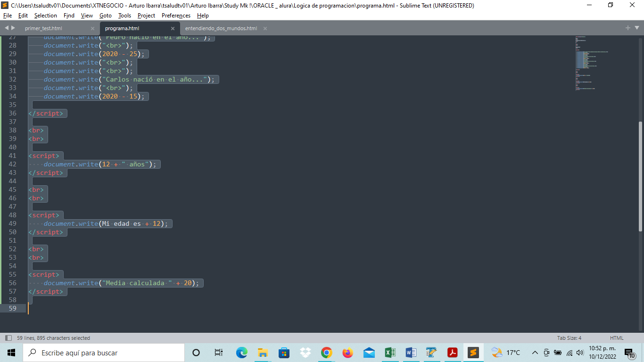The height and width of the screenshot is (362, 644).
Task: Launch Microsoft Edge from taskbar
Action: [x=241, y=353]
